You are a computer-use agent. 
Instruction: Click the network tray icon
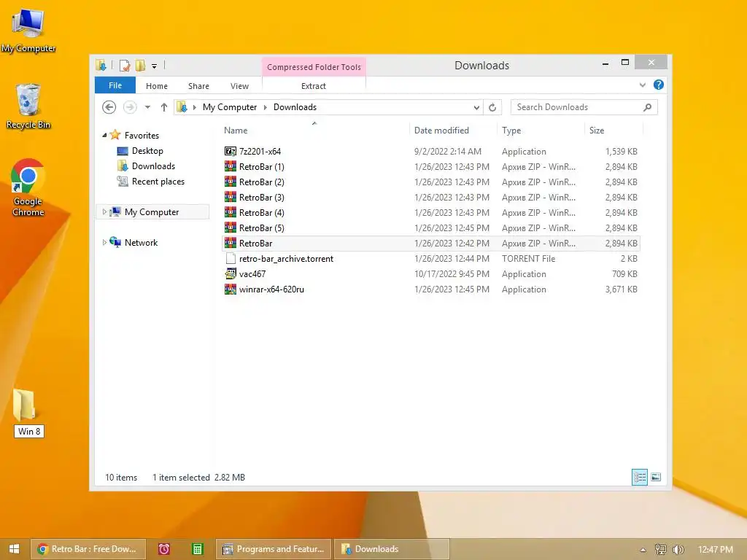pos(660,550)
